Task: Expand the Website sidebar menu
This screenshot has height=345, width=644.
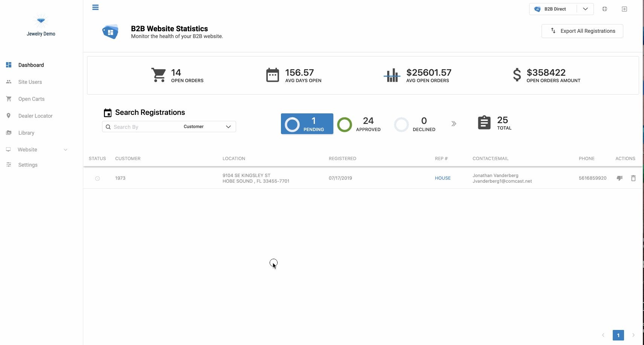Action: click(x=37, y=150)
